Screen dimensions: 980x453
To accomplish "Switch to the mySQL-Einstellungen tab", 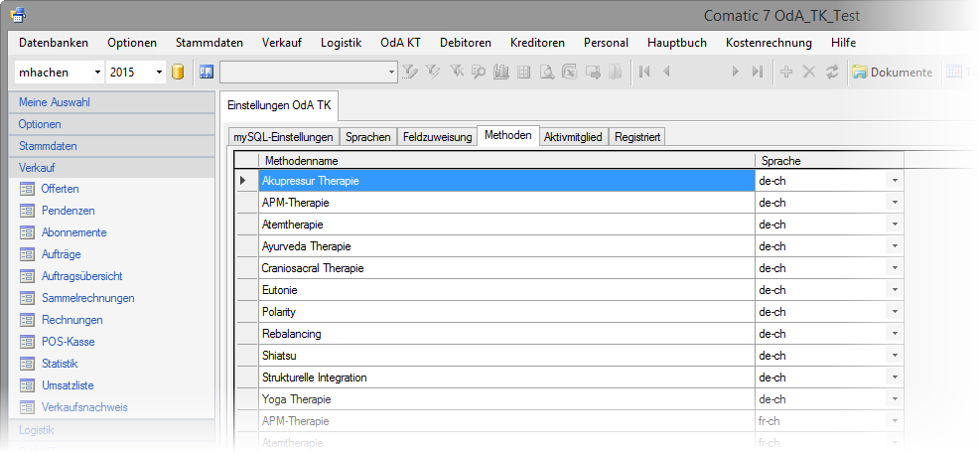I will (283, 137).
